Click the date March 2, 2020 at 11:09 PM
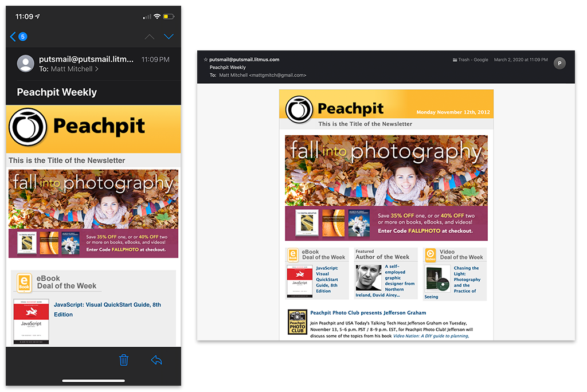The height and width of the screenshot is (392, 587). [521, 60]
